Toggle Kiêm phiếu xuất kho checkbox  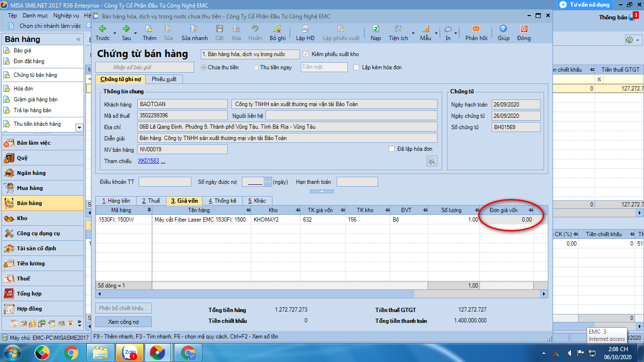pos(306,54)
